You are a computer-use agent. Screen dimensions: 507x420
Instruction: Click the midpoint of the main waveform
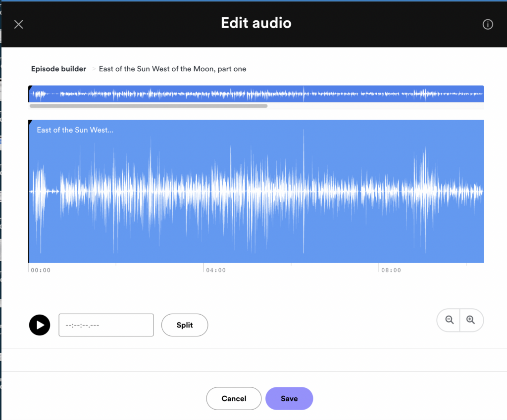[x=256, y=190]
